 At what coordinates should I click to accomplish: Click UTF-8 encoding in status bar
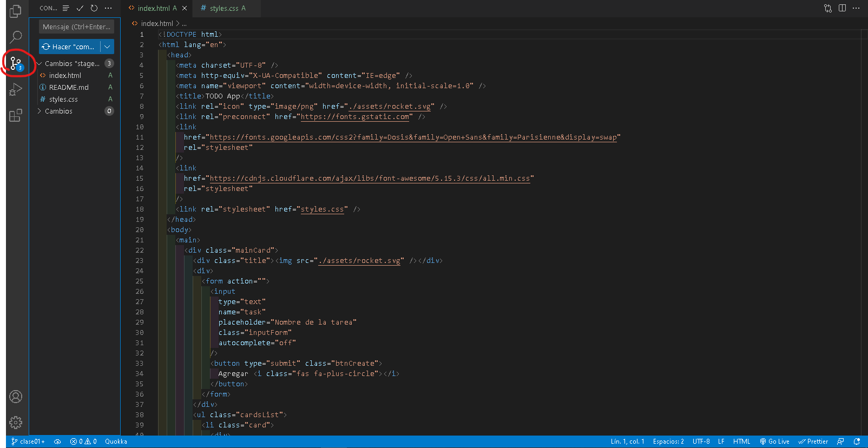701,442
